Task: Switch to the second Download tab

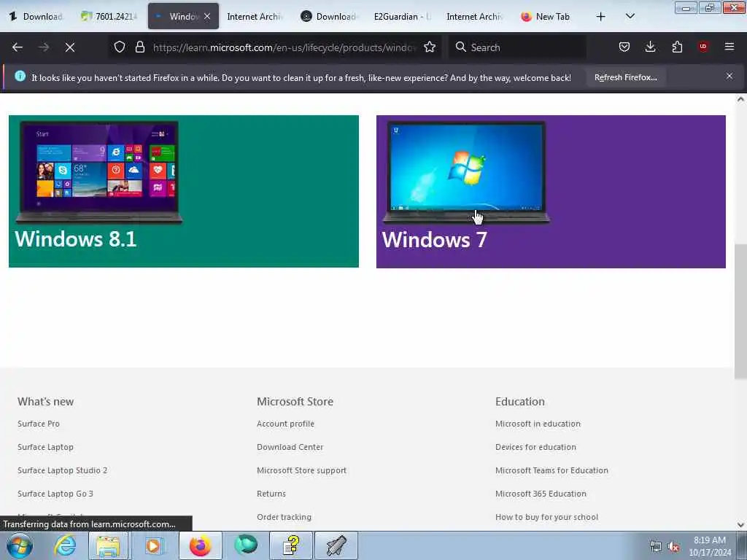Action: [330, 17]
